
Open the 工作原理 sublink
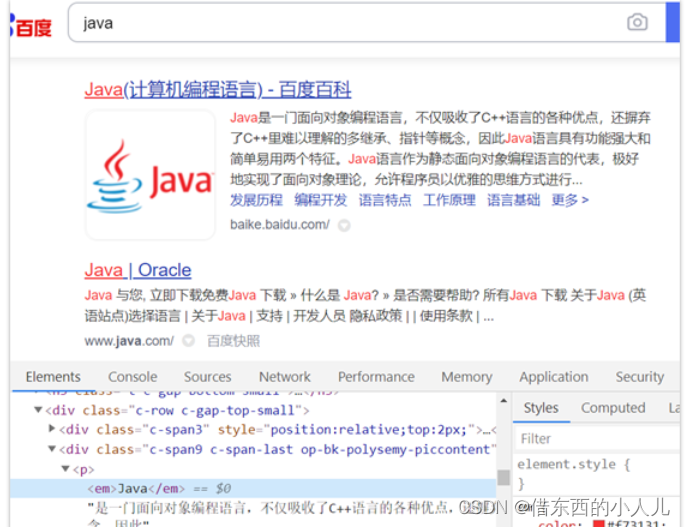(x=449, y=200)
